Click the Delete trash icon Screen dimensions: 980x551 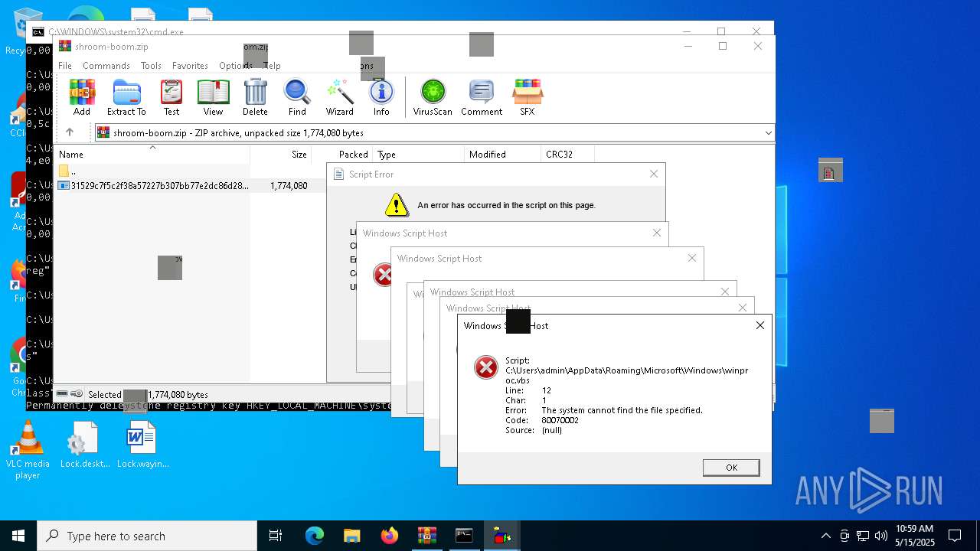point(255,98)
